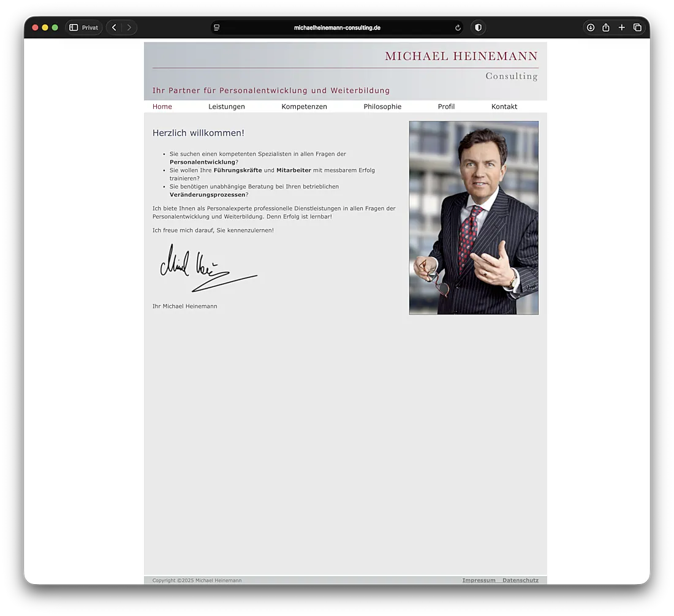Follow the Datenschutz footer link
Image resolution: width=674 pixels, height=616 pixels.
(x=520, y=580)
